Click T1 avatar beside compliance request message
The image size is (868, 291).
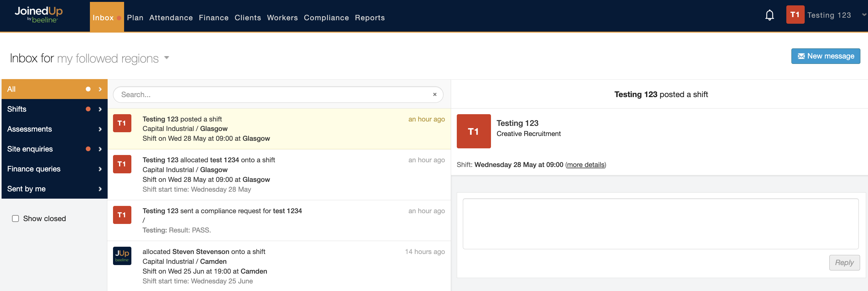click(x=122, y=215)
